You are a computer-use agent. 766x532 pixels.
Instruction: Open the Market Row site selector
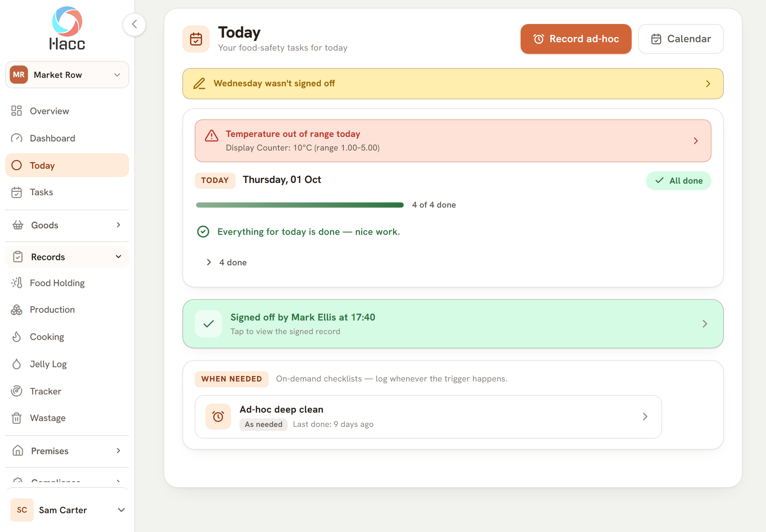pos(67,75)
